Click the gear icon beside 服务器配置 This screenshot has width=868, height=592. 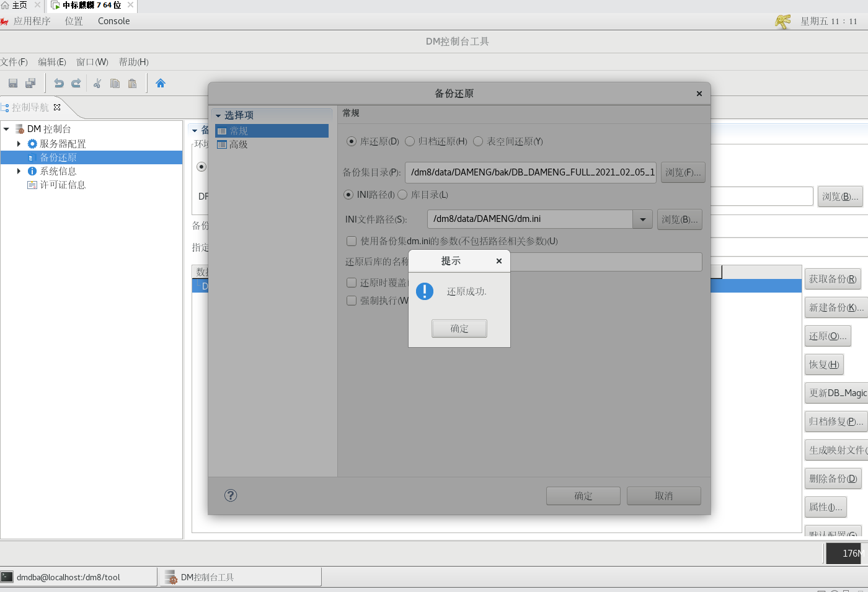pos(32,144)
